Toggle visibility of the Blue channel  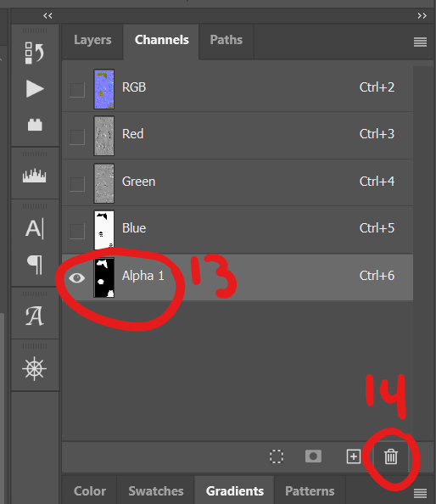click(x=77, y=231)
